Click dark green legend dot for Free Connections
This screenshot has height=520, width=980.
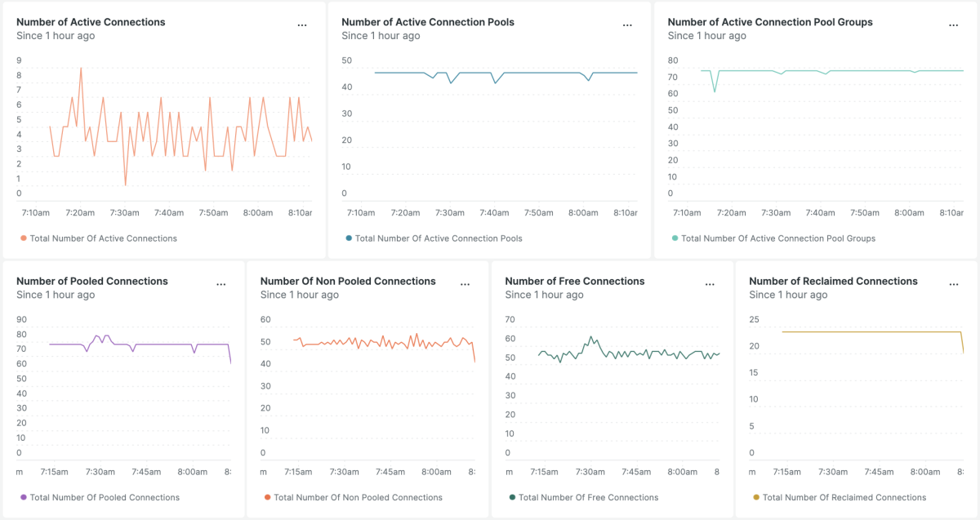(x=512, y=497)
